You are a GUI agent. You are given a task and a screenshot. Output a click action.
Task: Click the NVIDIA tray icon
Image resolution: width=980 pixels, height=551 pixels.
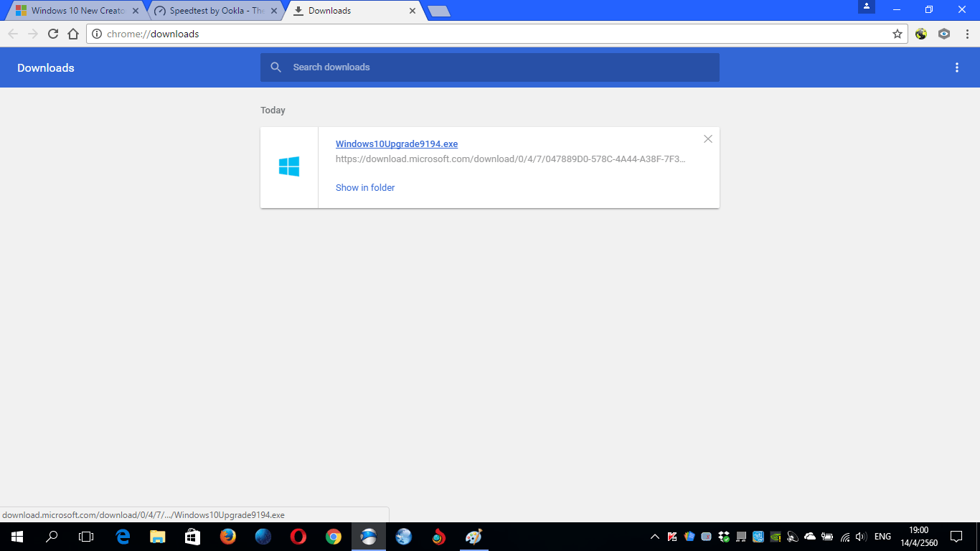pos(776,537)
